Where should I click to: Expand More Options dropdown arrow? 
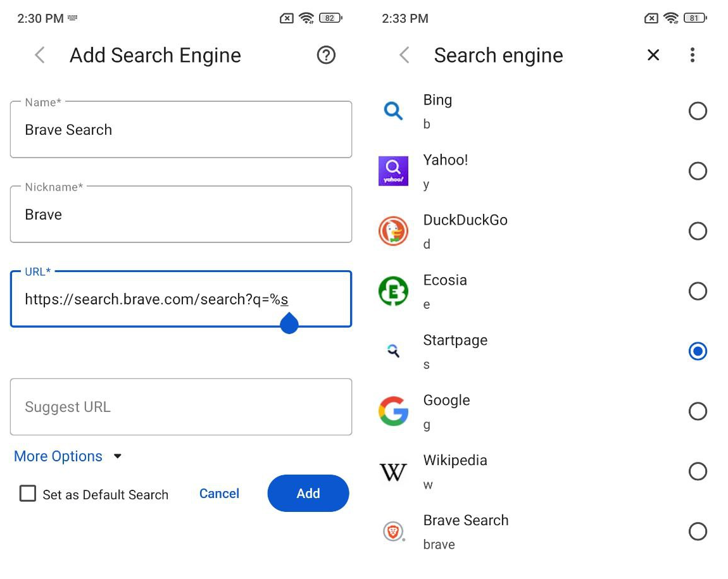(117, 456)
